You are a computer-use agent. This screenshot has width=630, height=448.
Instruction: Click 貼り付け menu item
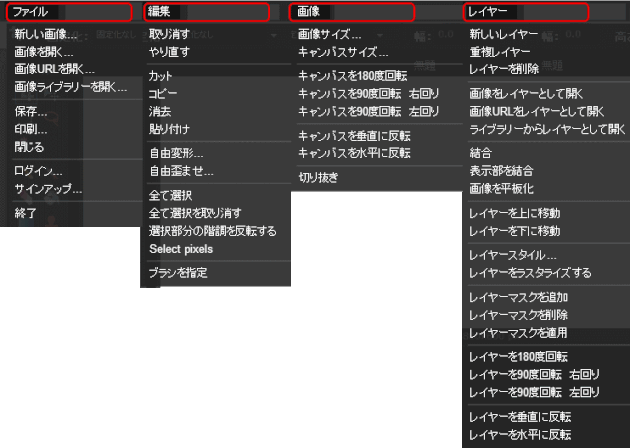pos(169,129)
